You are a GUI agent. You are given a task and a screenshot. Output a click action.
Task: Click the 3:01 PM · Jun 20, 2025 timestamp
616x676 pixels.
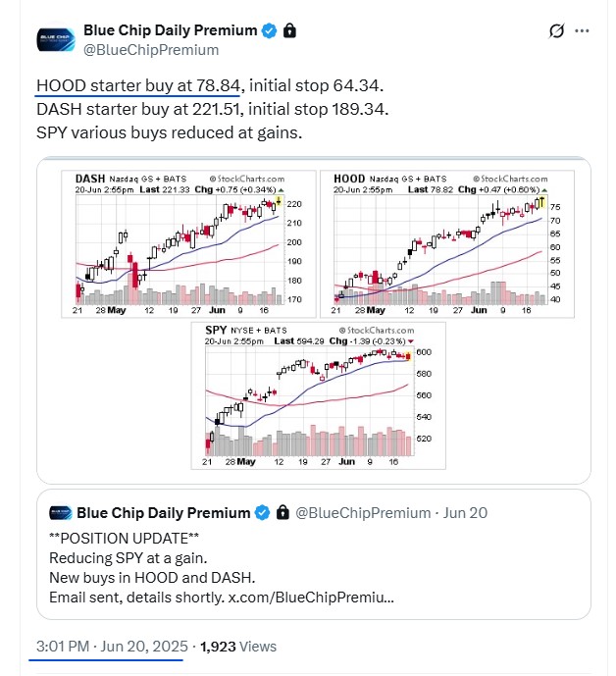click(x=112, y=647)
